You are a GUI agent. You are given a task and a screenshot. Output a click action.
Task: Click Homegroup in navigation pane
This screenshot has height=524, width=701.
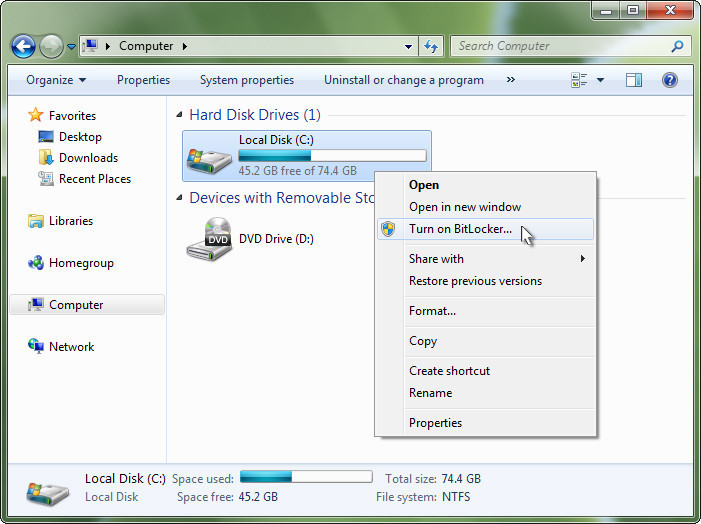click(81, 263)
